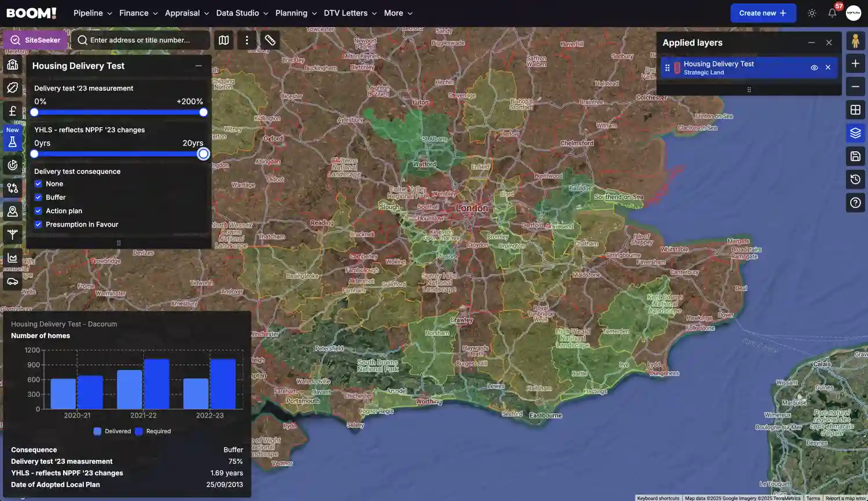Open Keyboard shortcuts link on map footer
The width and height of the screenshot is (868, 501).
(658, 498)
